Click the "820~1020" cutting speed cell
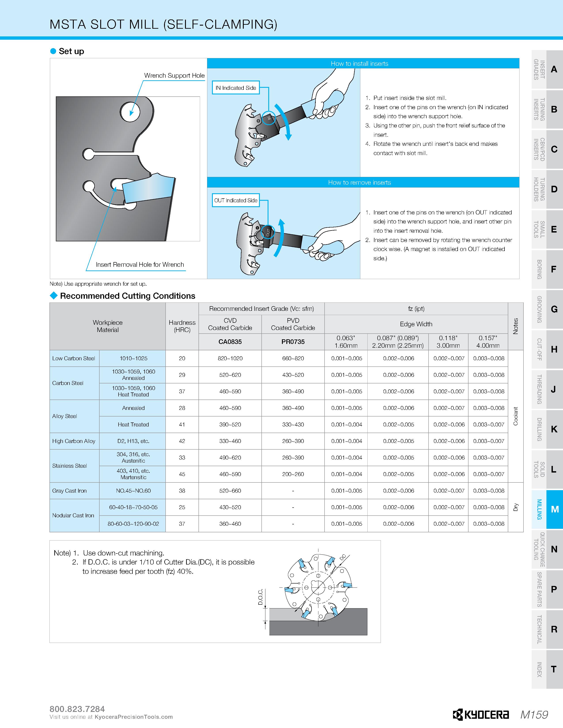This screenshot has width=563, height=728. (230, 358)
